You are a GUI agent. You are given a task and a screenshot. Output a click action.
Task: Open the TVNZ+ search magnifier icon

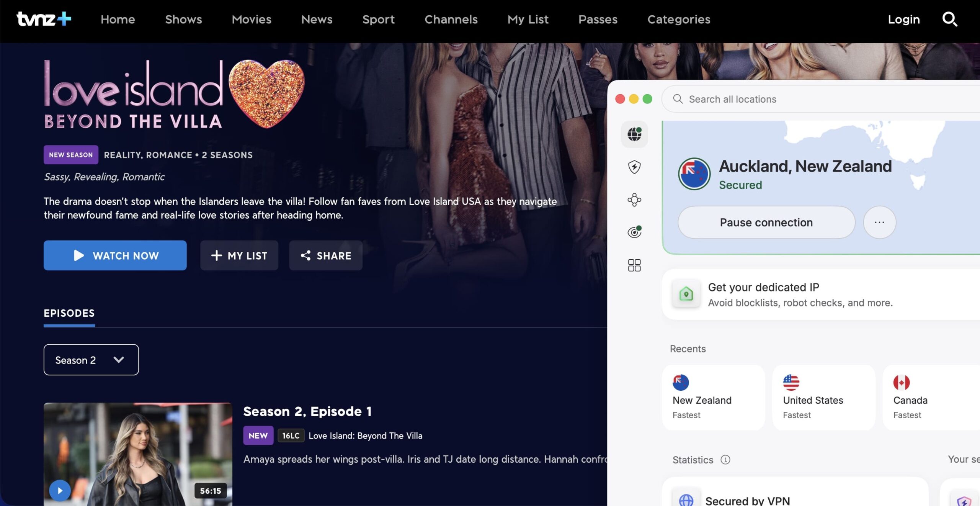pos(949,19)
